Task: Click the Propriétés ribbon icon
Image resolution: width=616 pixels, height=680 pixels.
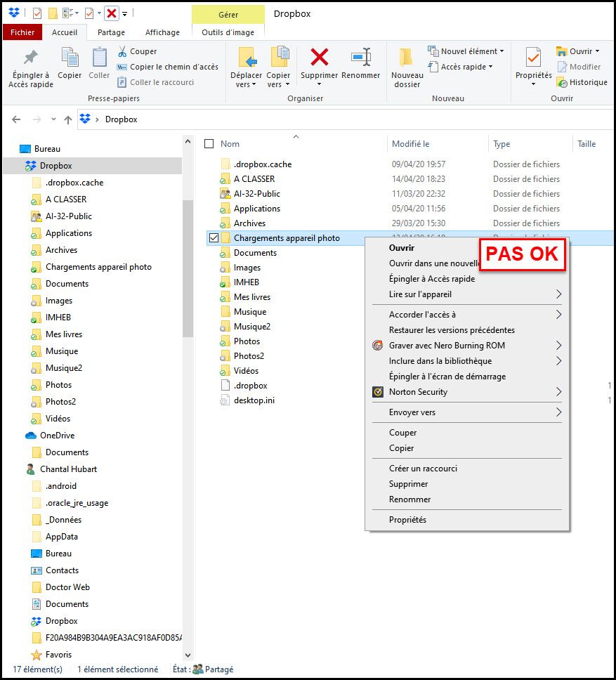Action: 533,57
